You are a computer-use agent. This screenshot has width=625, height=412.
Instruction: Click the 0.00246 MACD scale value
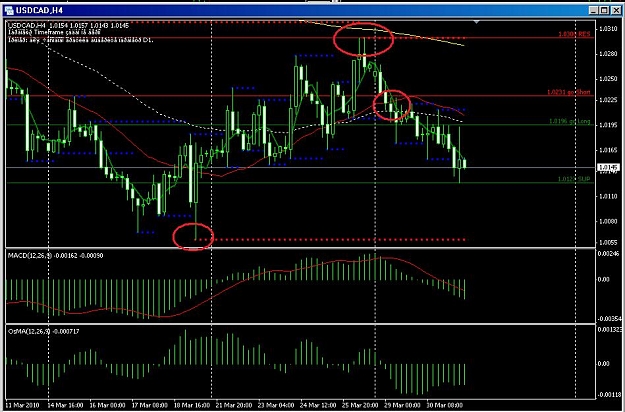click(x=608, y=253)
